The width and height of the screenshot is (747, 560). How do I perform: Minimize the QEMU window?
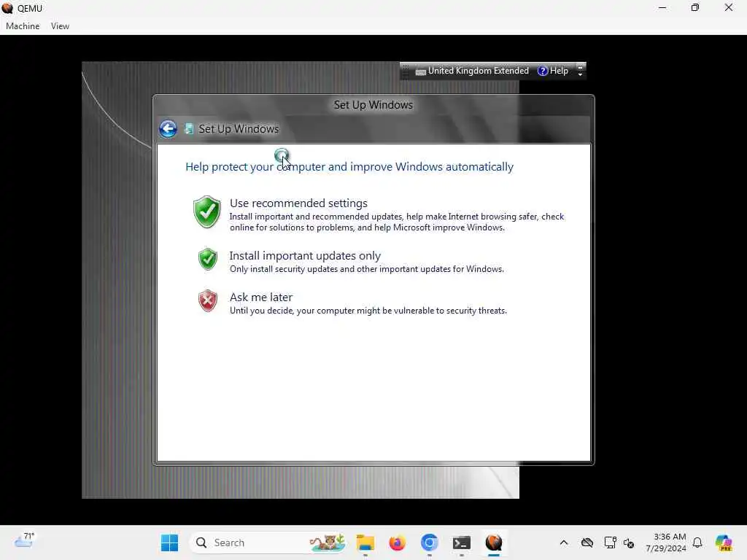tap(662, 7)
